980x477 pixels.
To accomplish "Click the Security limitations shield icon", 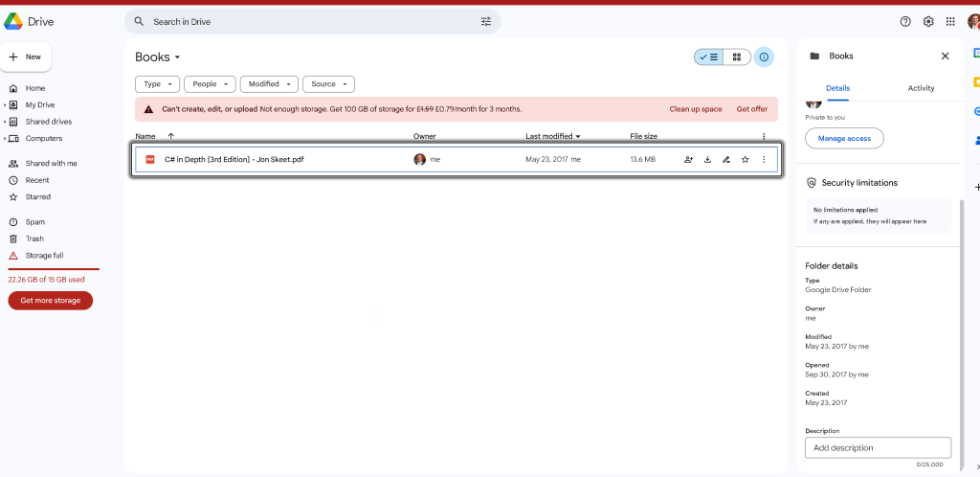I will coord(812,183).
